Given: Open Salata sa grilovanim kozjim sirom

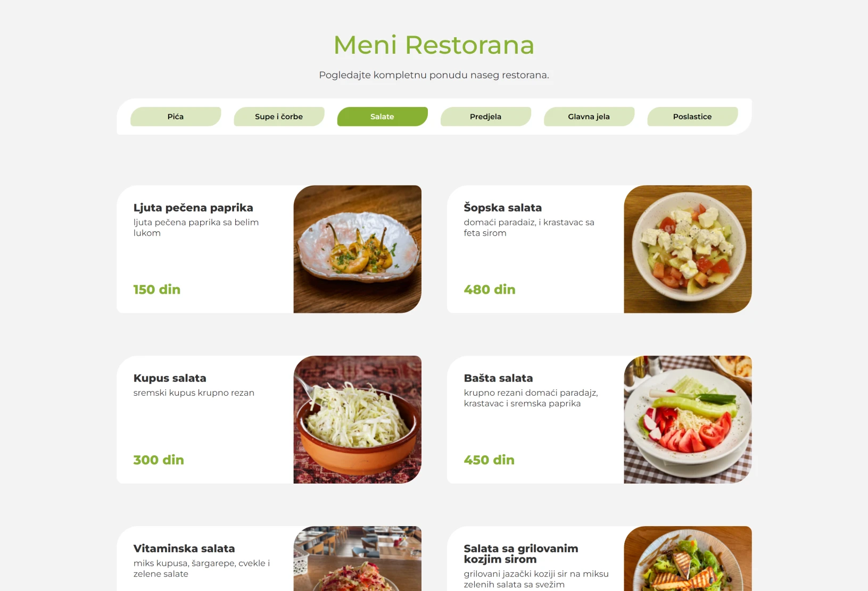Looking at the screenshot, I should click(520, 554).
